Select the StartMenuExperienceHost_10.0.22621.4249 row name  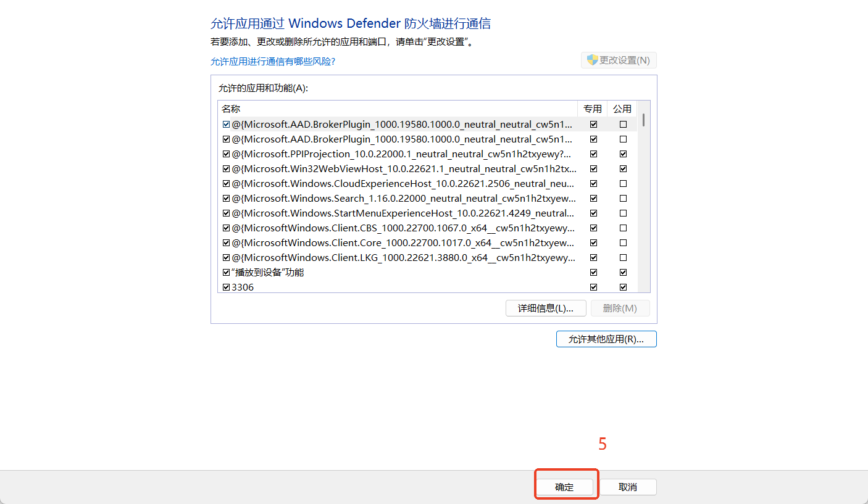click(x=403, y=213)
